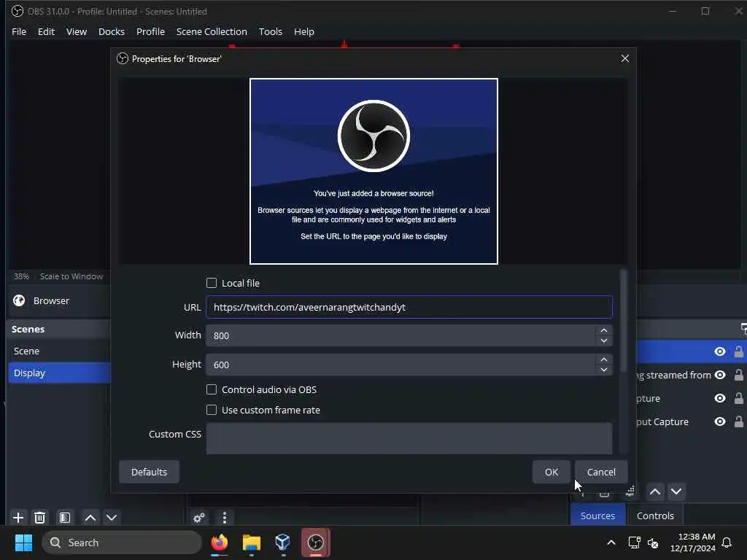
Task: Click the taskbar Search box
Action: tap(122, 542)
